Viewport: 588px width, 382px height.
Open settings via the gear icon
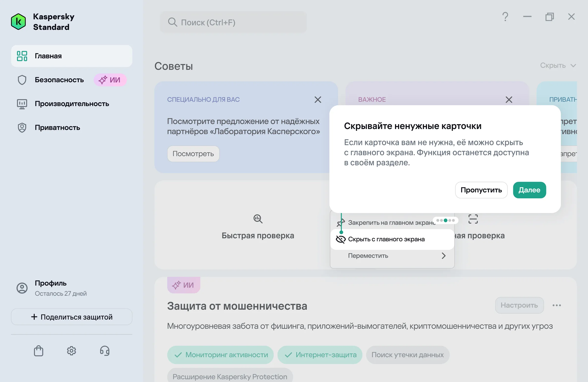click(71, 351)
